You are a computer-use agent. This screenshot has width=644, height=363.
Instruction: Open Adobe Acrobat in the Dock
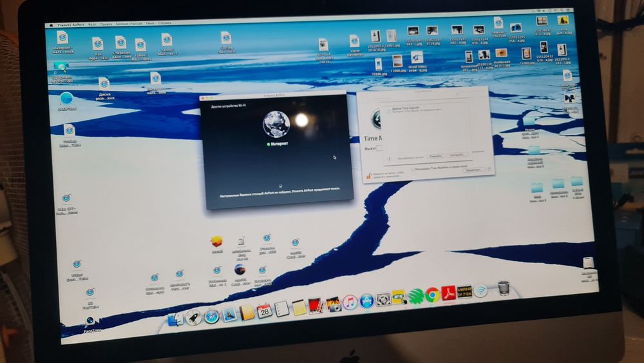click(448, 293)
